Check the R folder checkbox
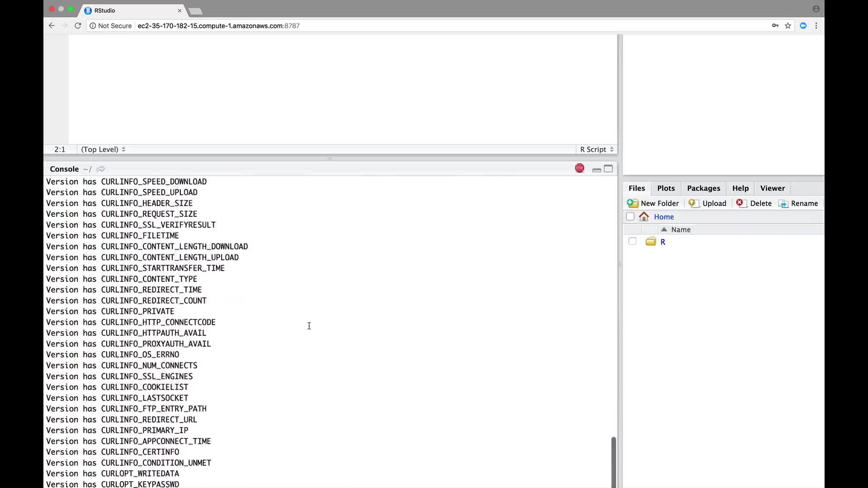Image resolution: width=868 pixels, height=488 pixels. pyautogui.click(x=632, y=241)
